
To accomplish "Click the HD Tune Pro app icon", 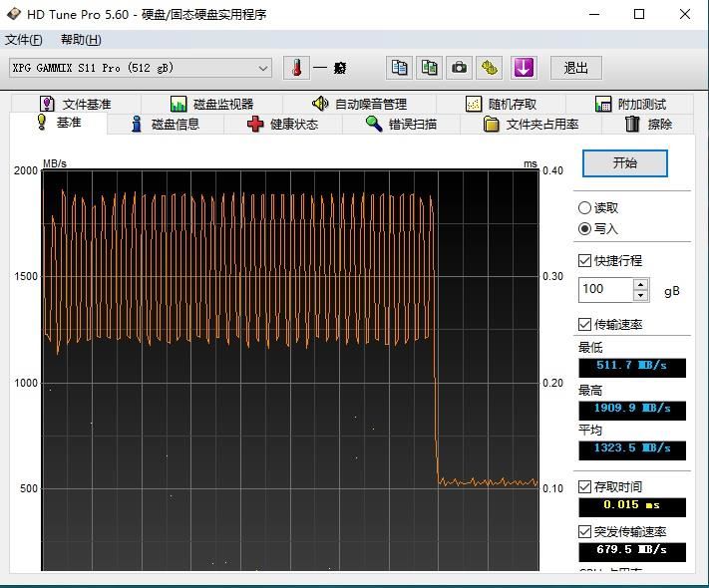I will click(x=14, y=14).
